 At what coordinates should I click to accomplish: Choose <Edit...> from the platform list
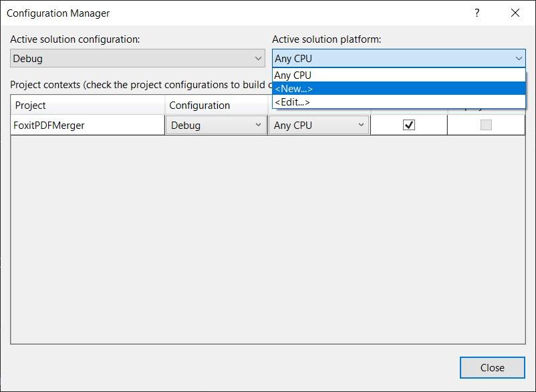398,102
